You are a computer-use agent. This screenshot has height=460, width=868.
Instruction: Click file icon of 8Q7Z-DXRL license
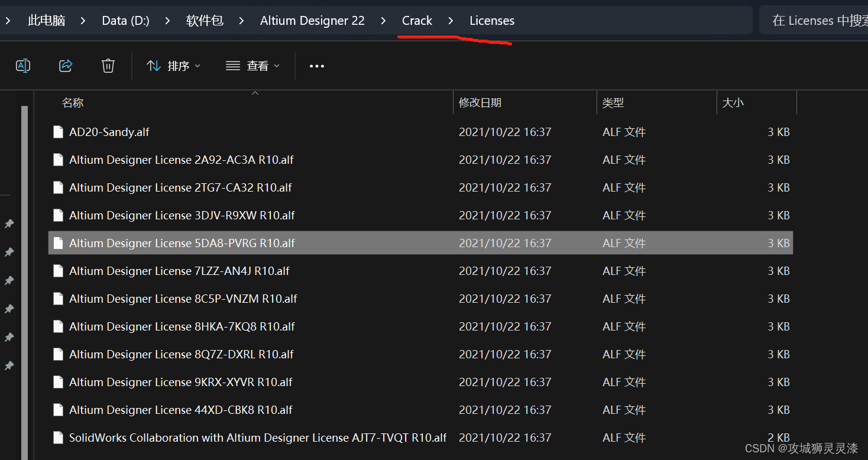[x=58, y=354]
